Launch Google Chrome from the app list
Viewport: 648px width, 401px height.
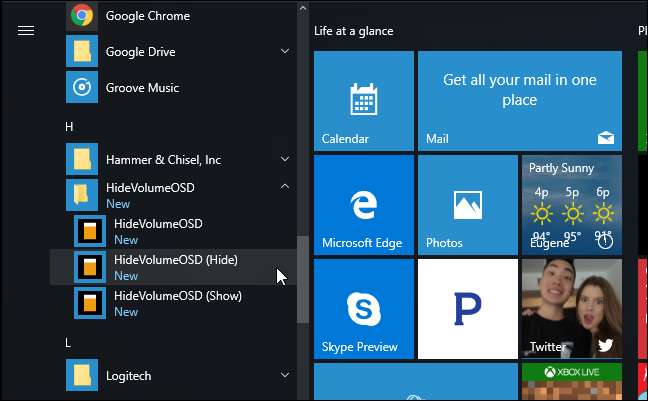click(147, 16)
